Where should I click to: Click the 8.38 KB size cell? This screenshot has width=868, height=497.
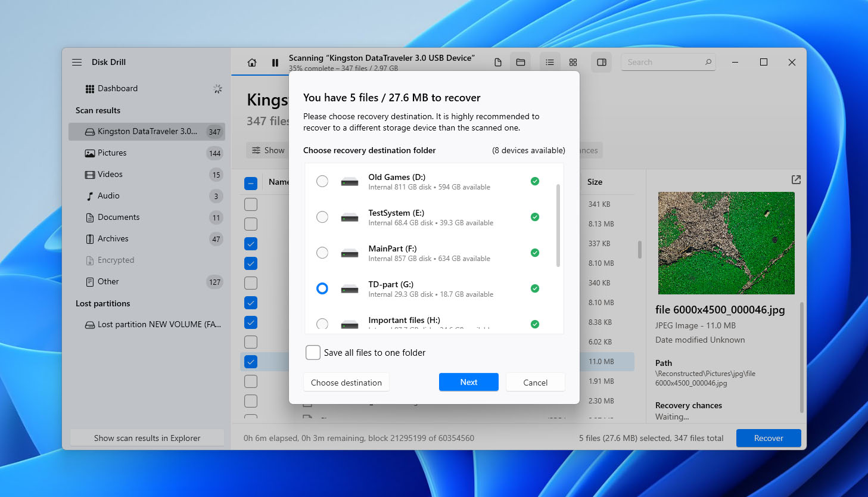click(600, 322)
